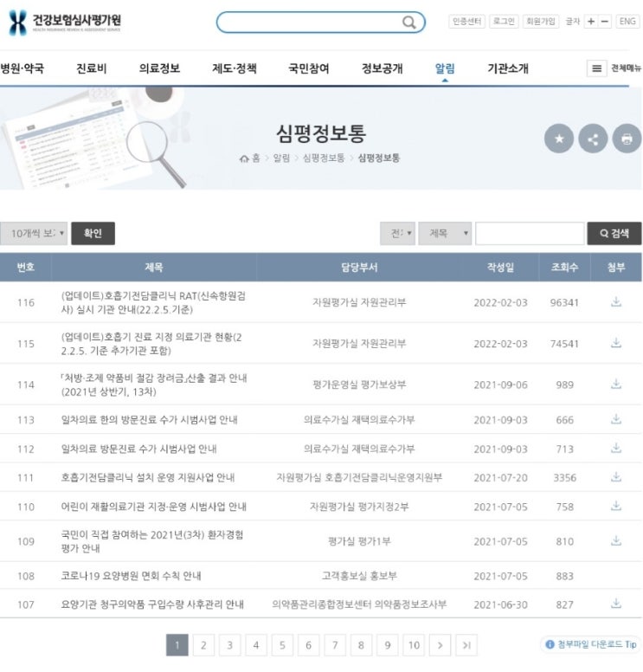Open post 호흡기 진료 지정 의료기관 현황

tap(151, 343)
